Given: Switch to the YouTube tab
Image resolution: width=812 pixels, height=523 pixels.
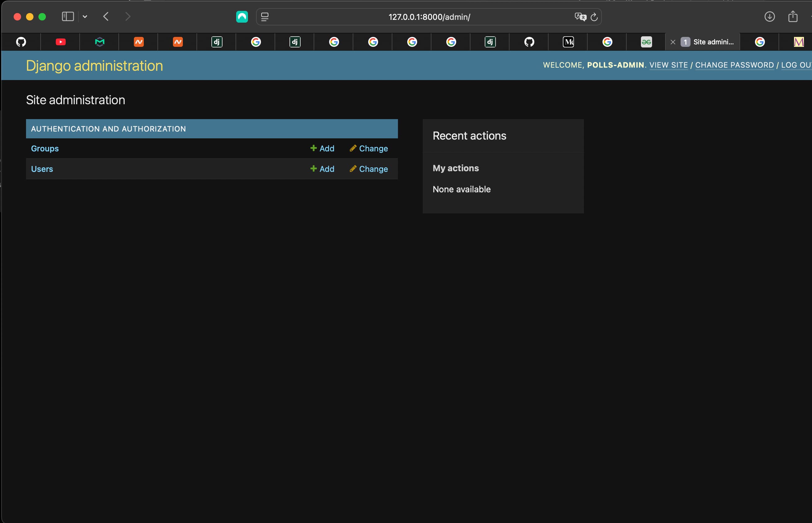Looking at the screenshot, I should pyautogui.click(x=60, y=42).
